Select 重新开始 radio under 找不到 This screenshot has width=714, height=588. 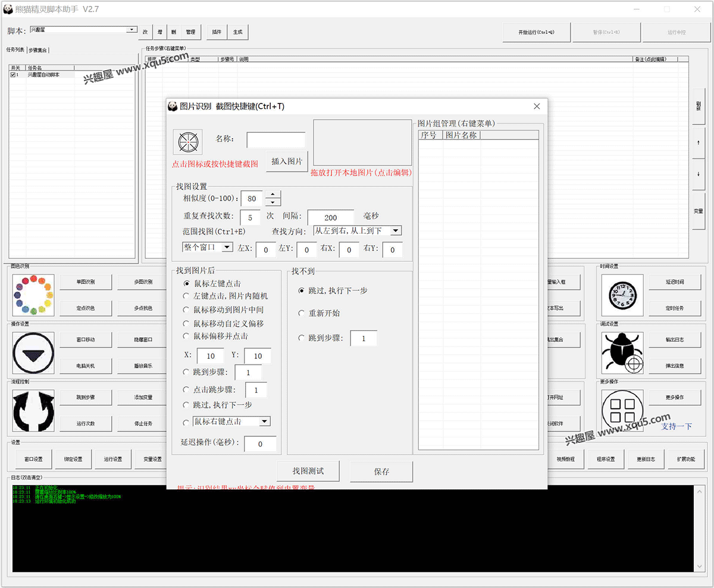301,313
